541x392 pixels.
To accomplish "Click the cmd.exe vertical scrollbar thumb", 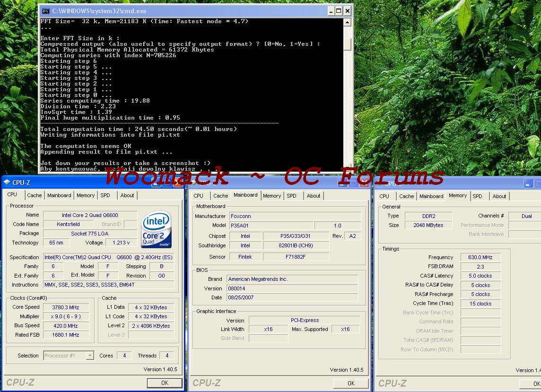I will pos(348,44).
